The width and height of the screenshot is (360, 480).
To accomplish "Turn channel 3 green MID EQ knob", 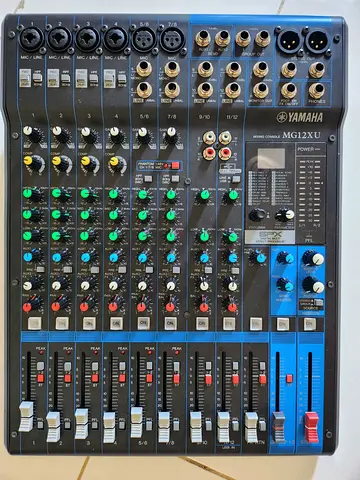I will (85, 215).
